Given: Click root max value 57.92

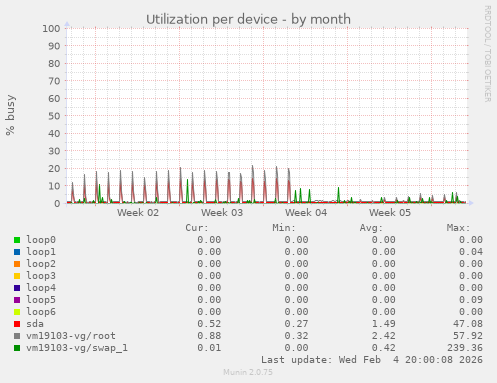Looking at the screenshot, I should tap(468, 336).
